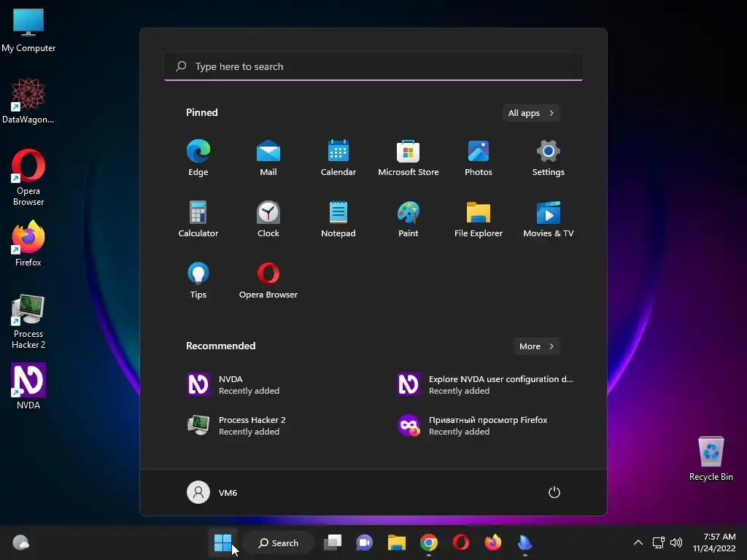Open the power options button

(554, 492)
